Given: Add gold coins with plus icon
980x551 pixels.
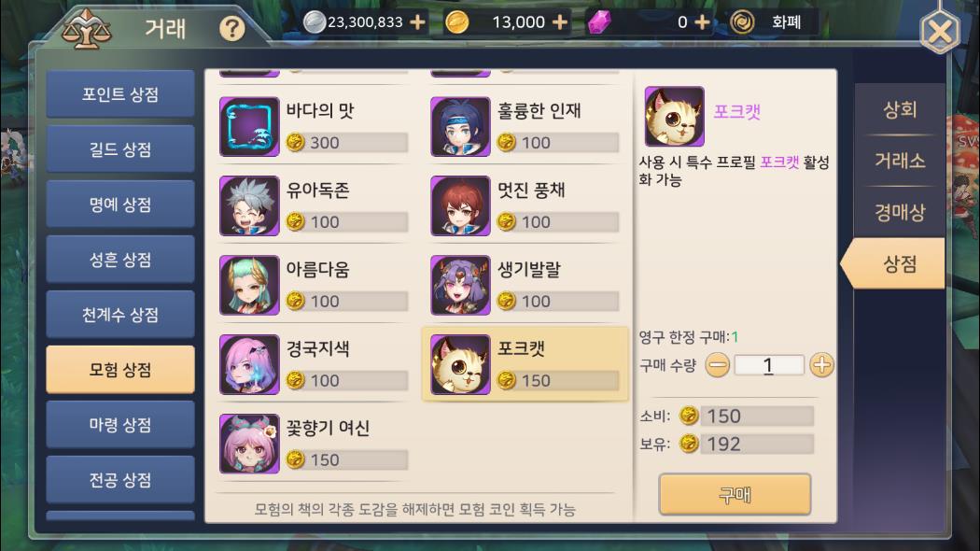Looking at the screenshot, I should (560, 21).
